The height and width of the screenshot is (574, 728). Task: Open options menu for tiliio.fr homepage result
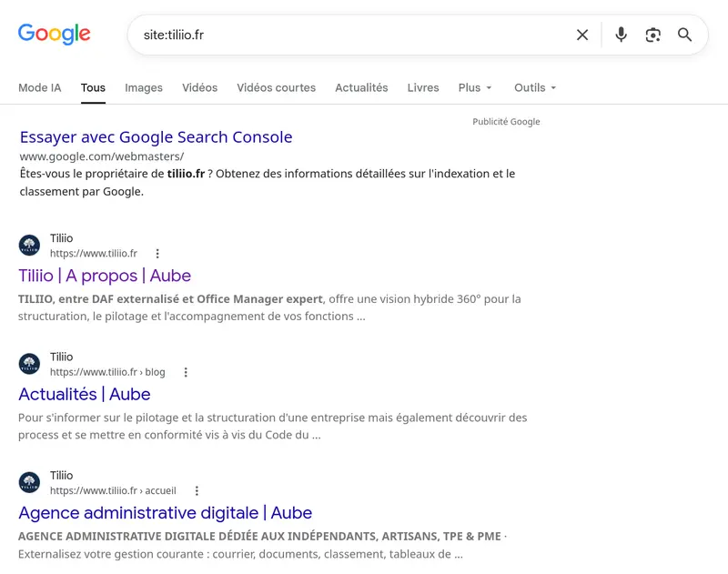click(157, 254)
